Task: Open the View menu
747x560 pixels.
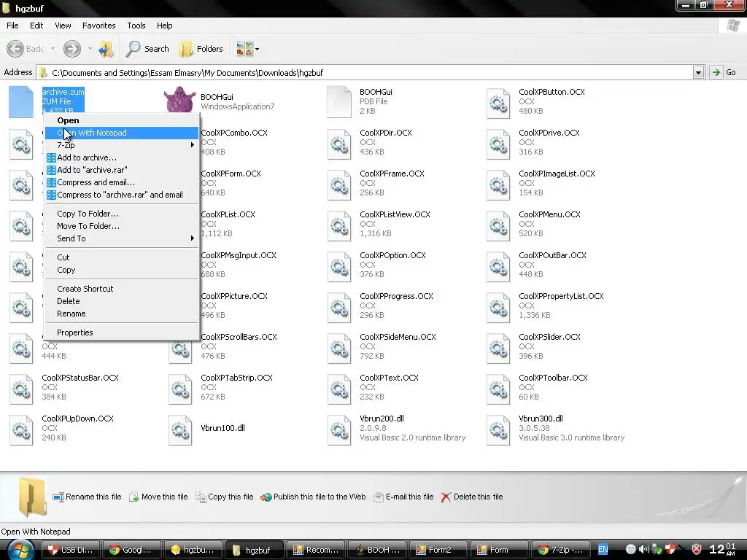Action: 63,26
